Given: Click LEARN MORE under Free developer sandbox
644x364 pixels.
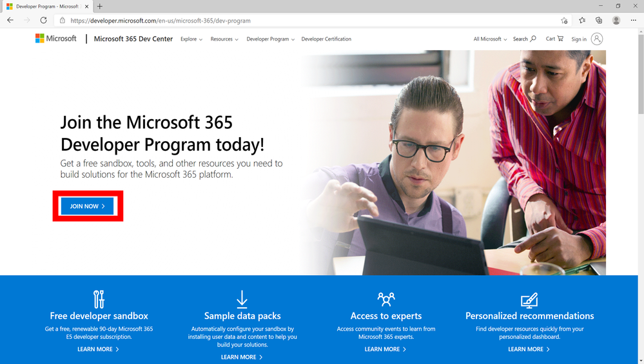Looking at the screenshot, I should tap(98, 349).
